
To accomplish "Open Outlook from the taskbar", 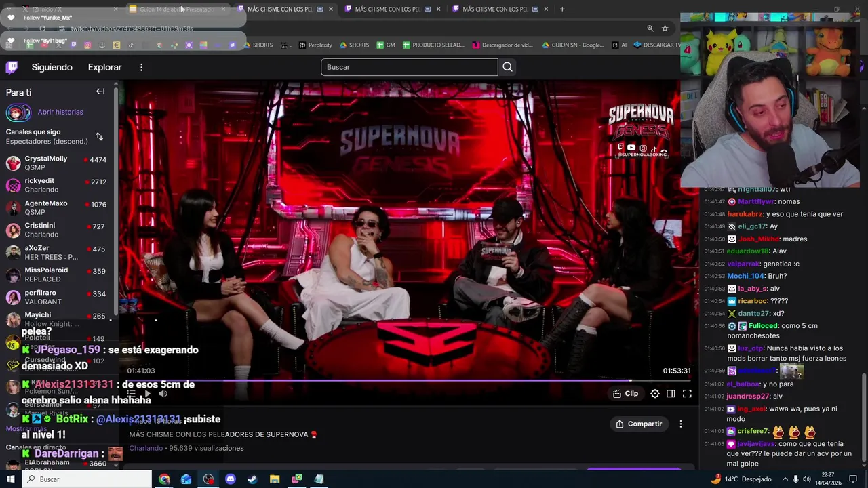I will [186, 479].
